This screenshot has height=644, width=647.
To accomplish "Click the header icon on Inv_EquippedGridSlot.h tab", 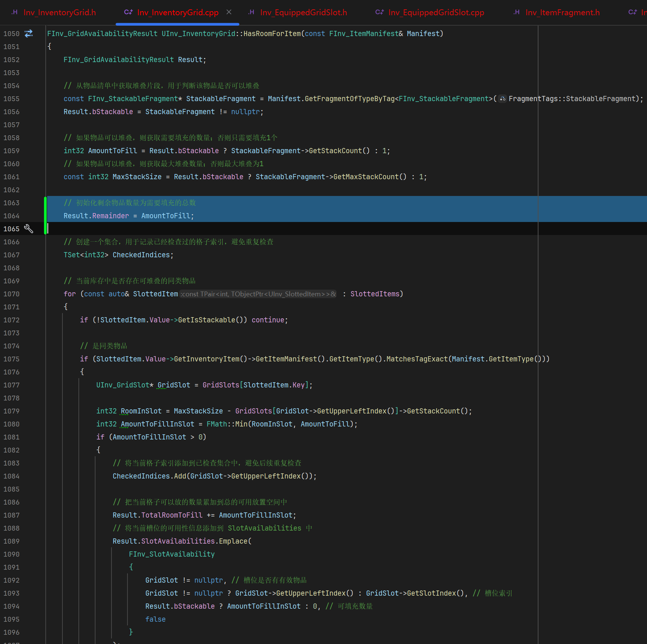I will pyautogui.click(x=251, y=12).
